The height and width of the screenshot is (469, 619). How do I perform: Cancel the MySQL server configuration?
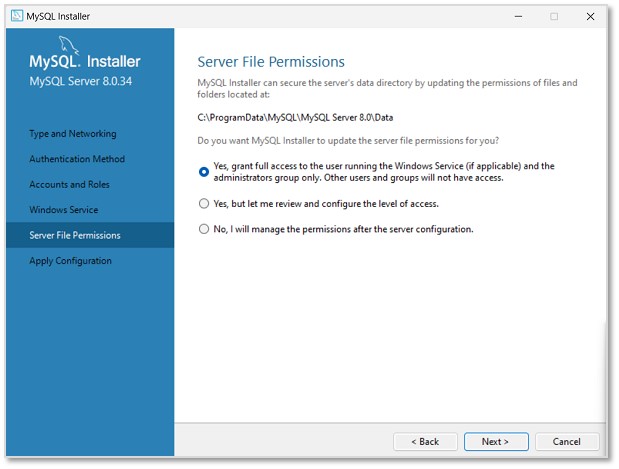pos(567,441)
